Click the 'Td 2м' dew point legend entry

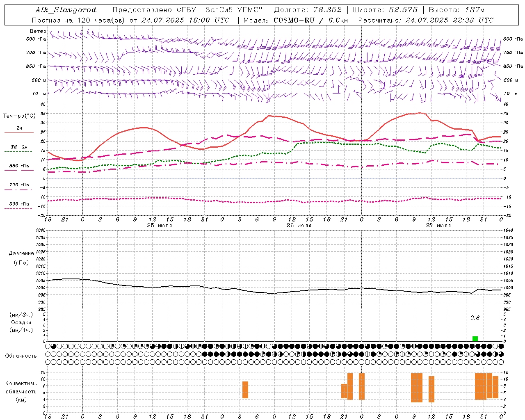[x=19, y=147]
